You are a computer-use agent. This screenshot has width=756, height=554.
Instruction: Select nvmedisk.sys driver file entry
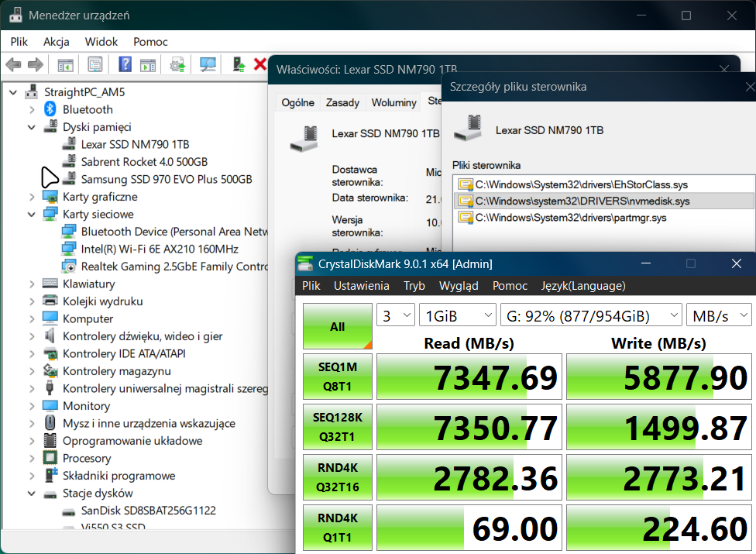pyautogui.click(x=582, y=201)
